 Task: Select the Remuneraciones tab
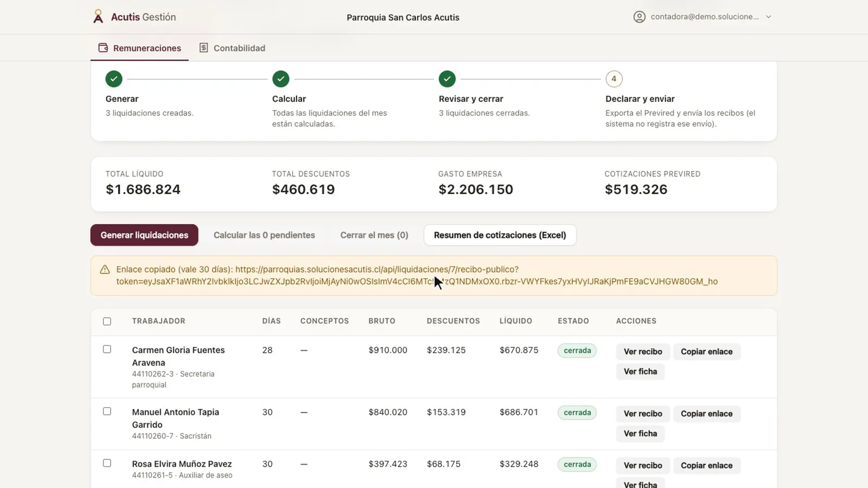click(139, 48)
